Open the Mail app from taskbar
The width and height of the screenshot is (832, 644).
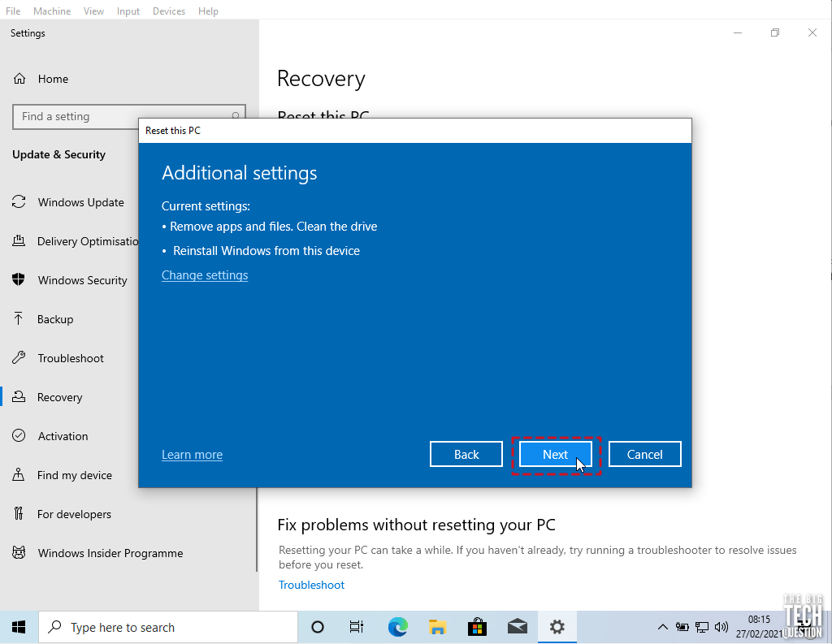517,627
